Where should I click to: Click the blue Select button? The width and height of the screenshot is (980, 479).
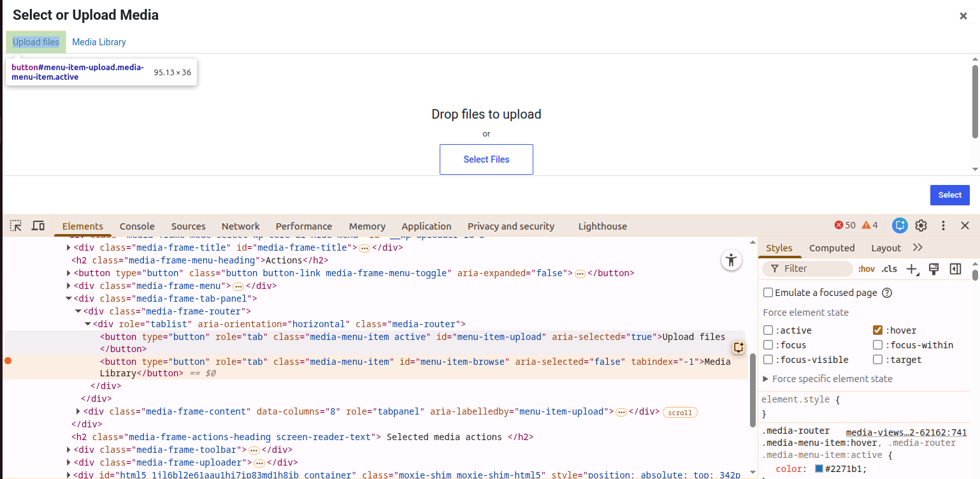pyautogui.click(x=949, y=195)
